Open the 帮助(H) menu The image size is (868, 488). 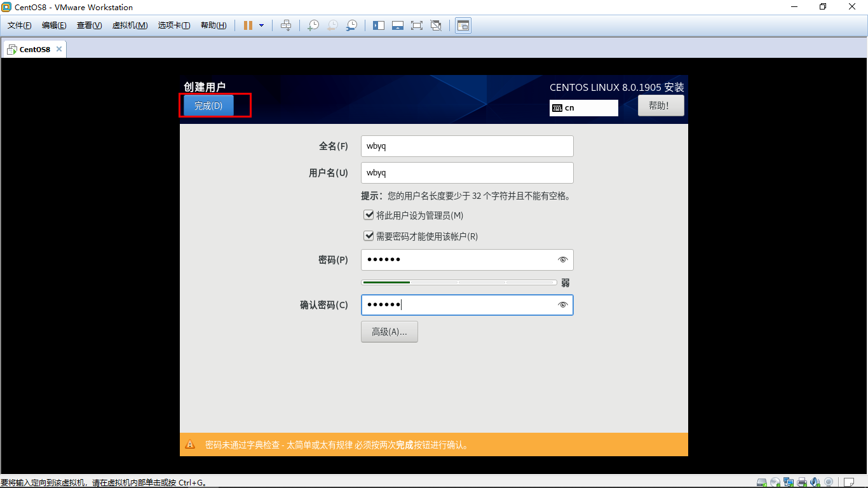pos(214,25)
